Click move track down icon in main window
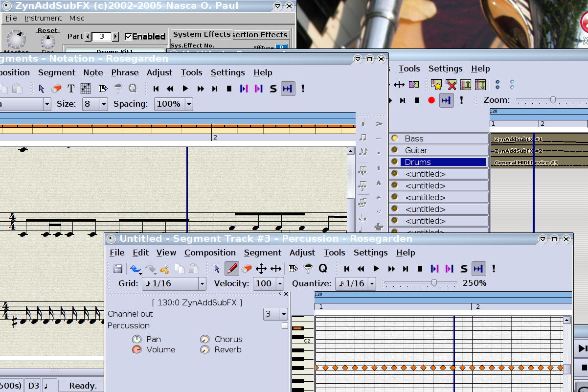 coord(480,85)
